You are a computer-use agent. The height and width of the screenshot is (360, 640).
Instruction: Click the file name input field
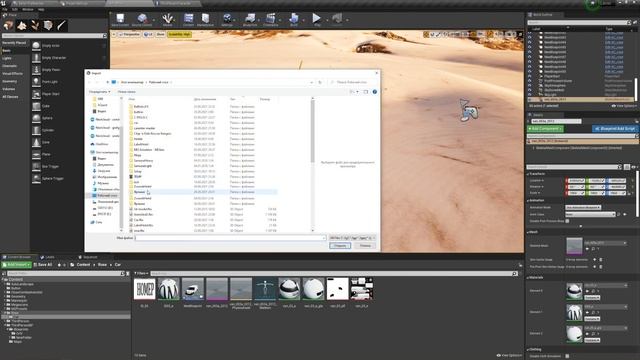point(231,238)
